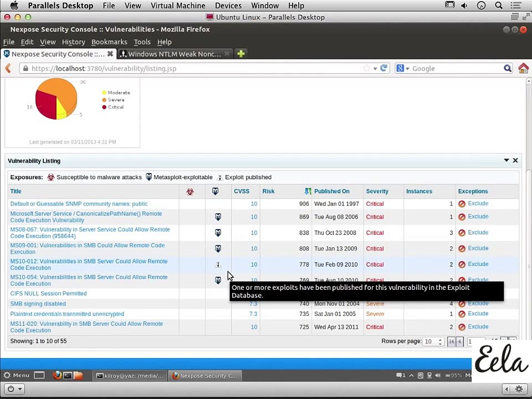The height and width of the screenshot is (399, 532).
Task: Open the URL bar history dropdown arrow
Action: [x=375, y=69]
